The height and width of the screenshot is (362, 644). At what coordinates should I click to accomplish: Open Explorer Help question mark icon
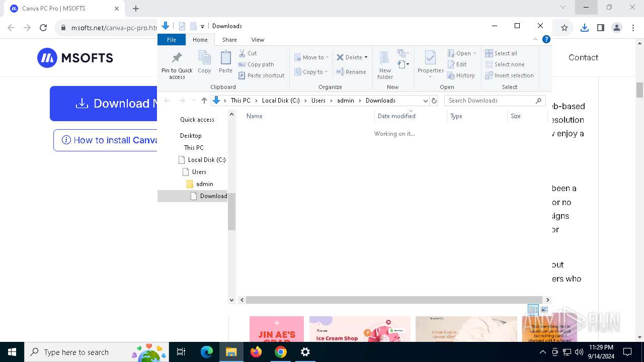pos(546,39)
